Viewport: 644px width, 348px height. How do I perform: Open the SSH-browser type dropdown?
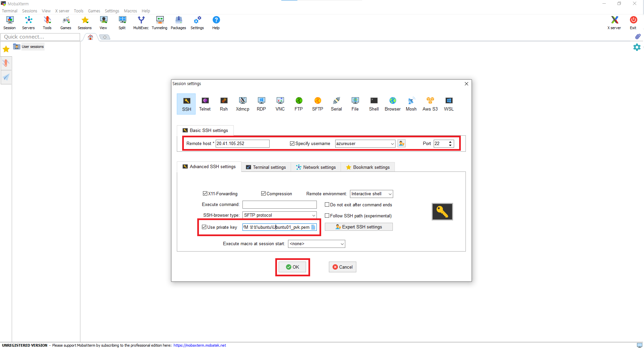(280, 215)
